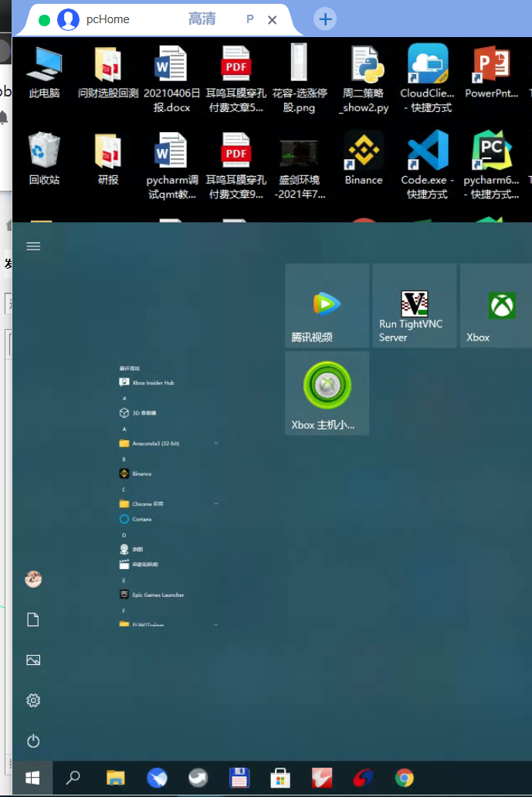Open the 花容-选涨停股.png image file
The image size is (532, 797).
click(300, 78)
